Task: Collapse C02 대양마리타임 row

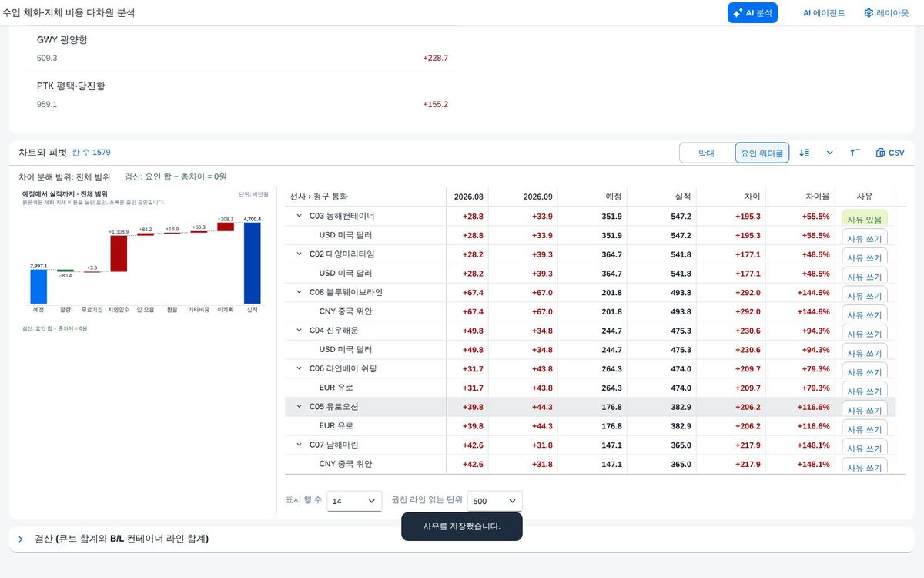Action: coord(300,254)
